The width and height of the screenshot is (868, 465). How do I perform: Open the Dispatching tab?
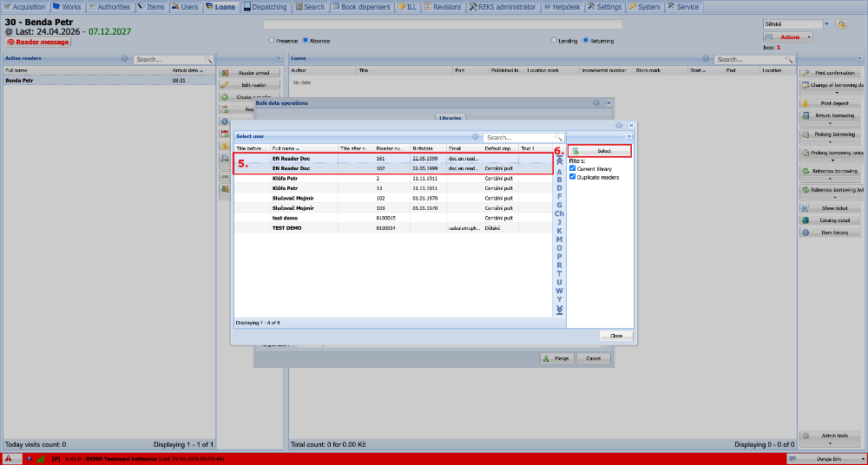[x=266, y=7]
